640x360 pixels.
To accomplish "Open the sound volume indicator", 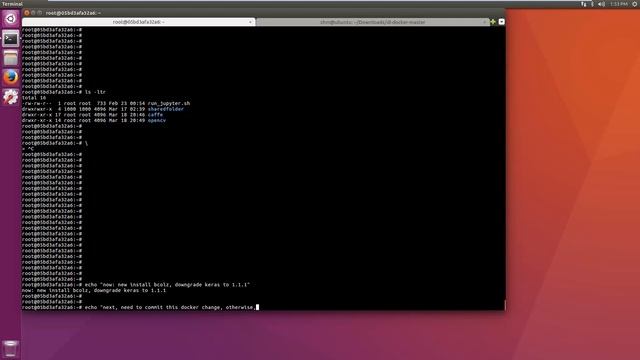I will pos(602,4).
